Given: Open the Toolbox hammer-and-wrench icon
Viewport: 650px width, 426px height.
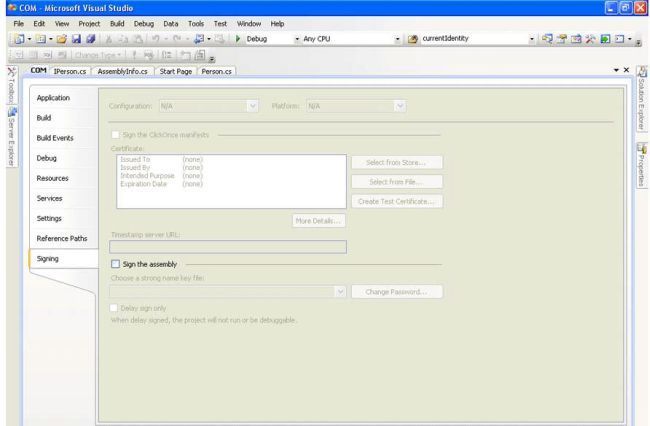Looking at the screenshot, I should [x=591, y=39].
